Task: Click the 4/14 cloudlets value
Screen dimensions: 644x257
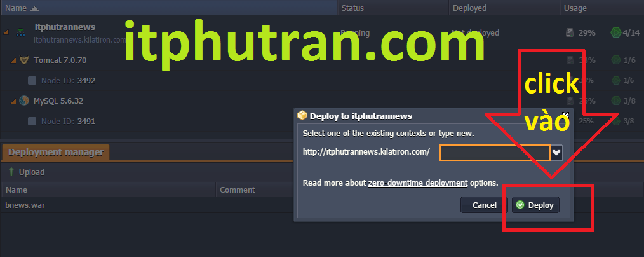Action: pos(631,32)
